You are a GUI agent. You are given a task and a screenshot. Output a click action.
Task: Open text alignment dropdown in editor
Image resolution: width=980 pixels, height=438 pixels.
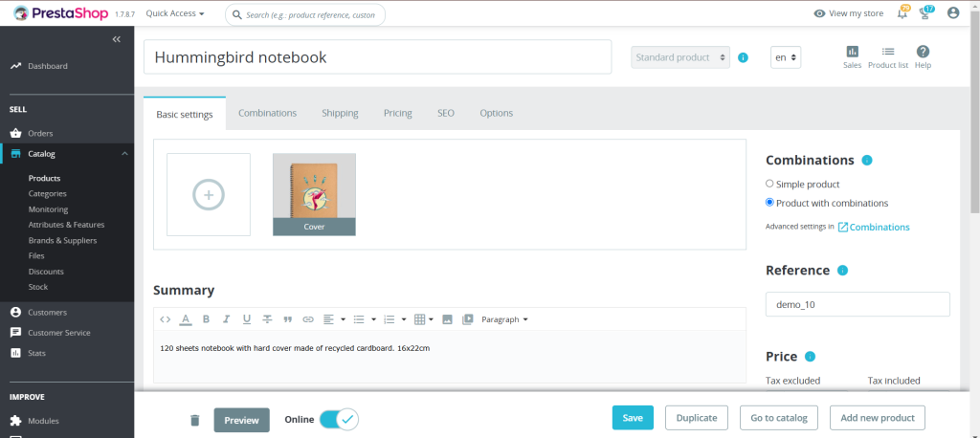coord(334,319)
